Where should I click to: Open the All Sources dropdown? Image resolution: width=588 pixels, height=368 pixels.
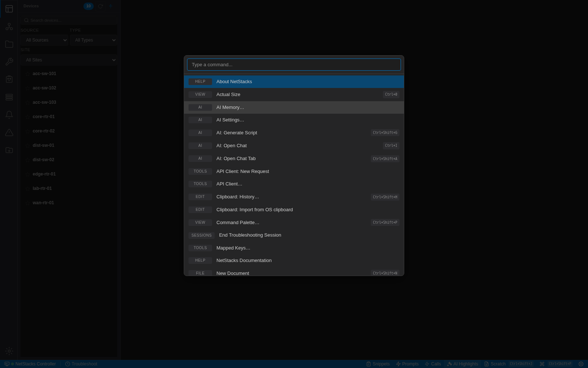pos(44,40)
